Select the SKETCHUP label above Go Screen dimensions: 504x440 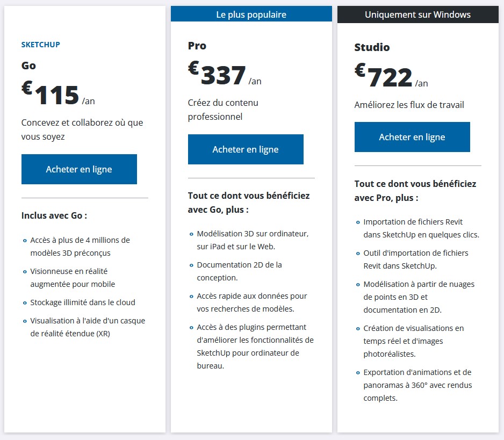click(40, 45)
